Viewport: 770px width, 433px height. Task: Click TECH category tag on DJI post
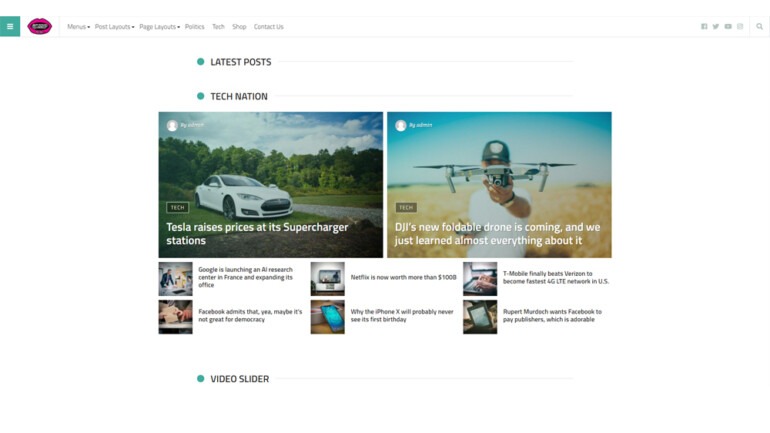406,208
